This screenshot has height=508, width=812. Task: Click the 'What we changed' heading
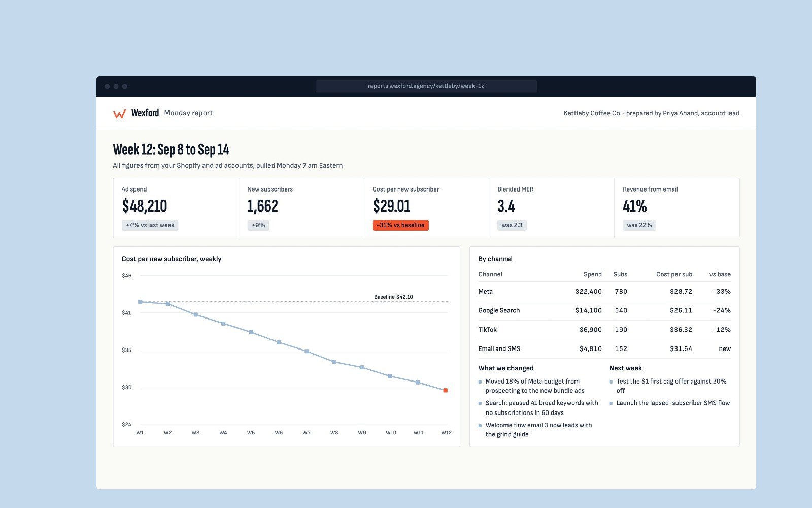pos(506,368)
